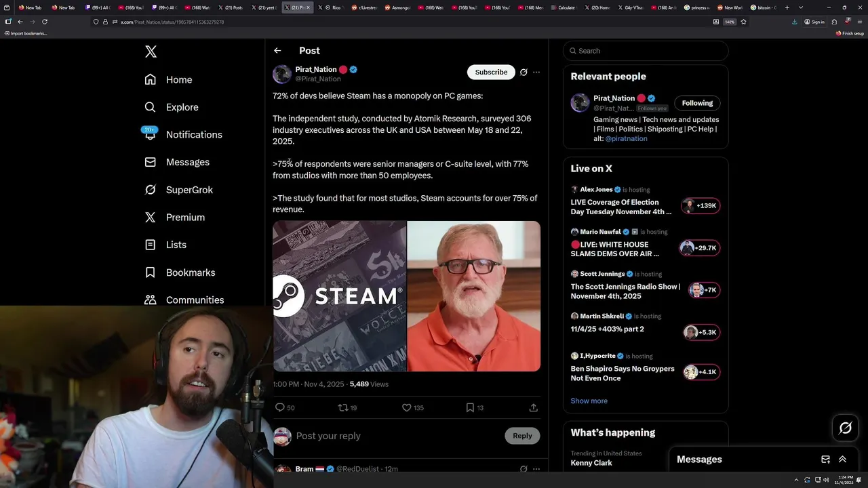
Task: Open the man in orange shirt image
Action: tap(474, 296)
